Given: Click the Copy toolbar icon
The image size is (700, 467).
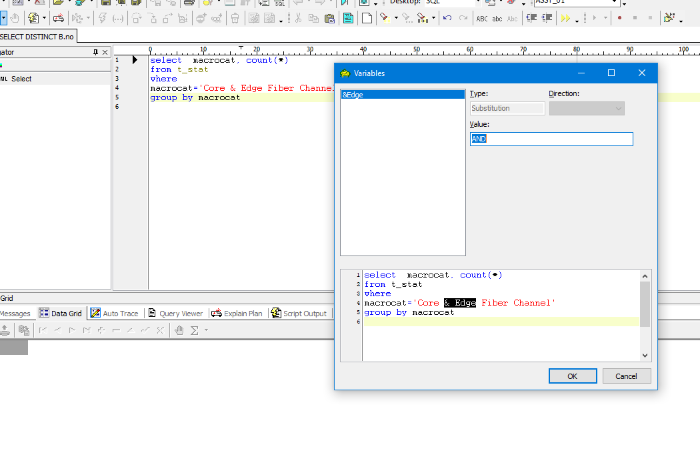Looking at the screenshot, I should coord(314,18).
